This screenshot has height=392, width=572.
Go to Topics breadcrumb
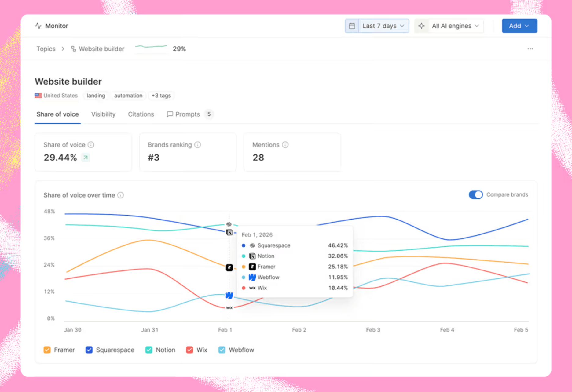pyautogui.click(x=46, y=49)
